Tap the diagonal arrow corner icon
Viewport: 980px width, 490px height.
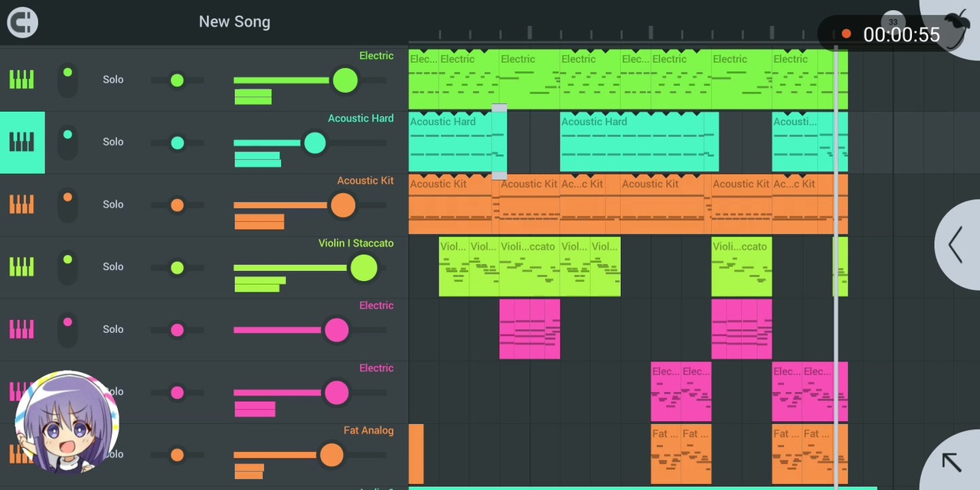(x=951, y=462)
